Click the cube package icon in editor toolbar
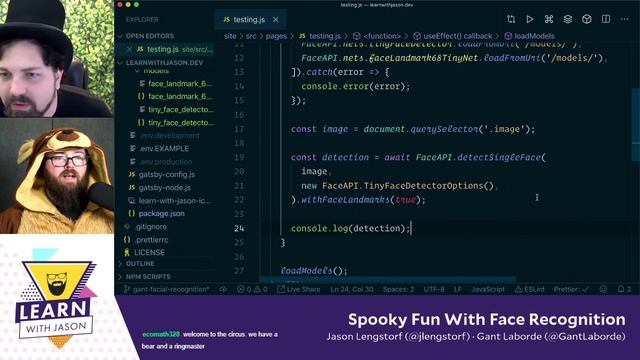Screen dimensions: 640x360 tap(587, 19)
